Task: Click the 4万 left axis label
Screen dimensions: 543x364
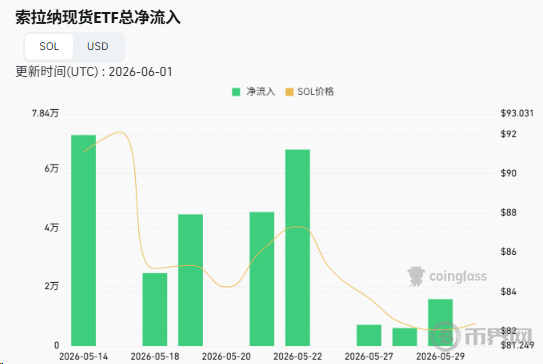Action: point(51,228)
